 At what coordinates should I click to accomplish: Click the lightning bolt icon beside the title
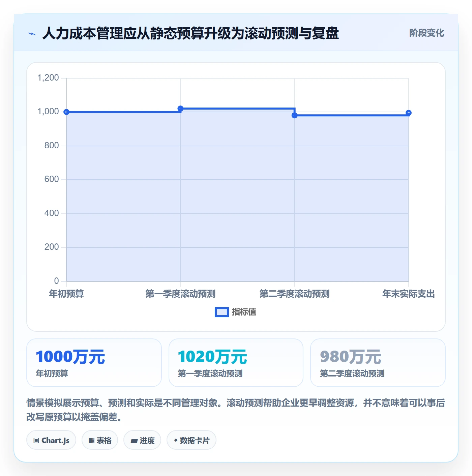click(x=32, y=34)
